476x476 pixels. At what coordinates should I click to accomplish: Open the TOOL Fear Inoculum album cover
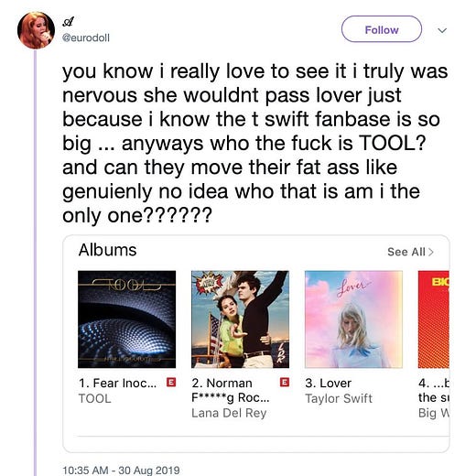[x=127, y=319]
